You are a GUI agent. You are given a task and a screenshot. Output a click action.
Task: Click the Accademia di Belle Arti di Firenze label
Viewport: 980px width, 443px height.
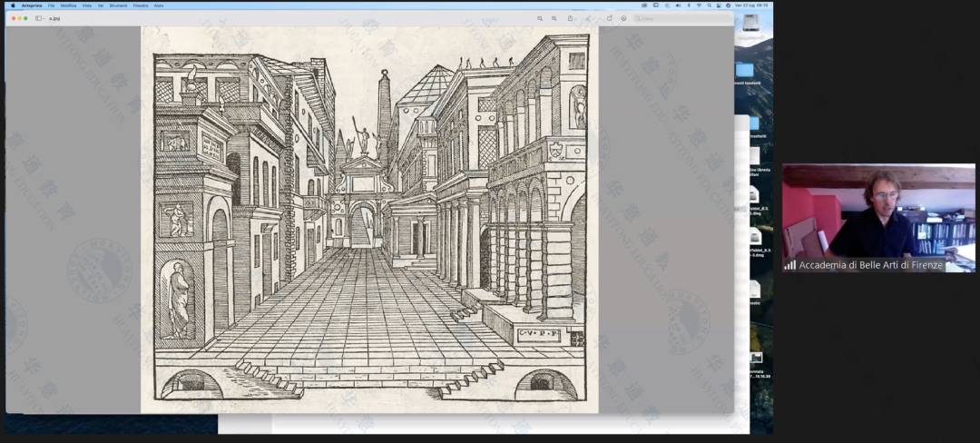[x=870, y=265]
